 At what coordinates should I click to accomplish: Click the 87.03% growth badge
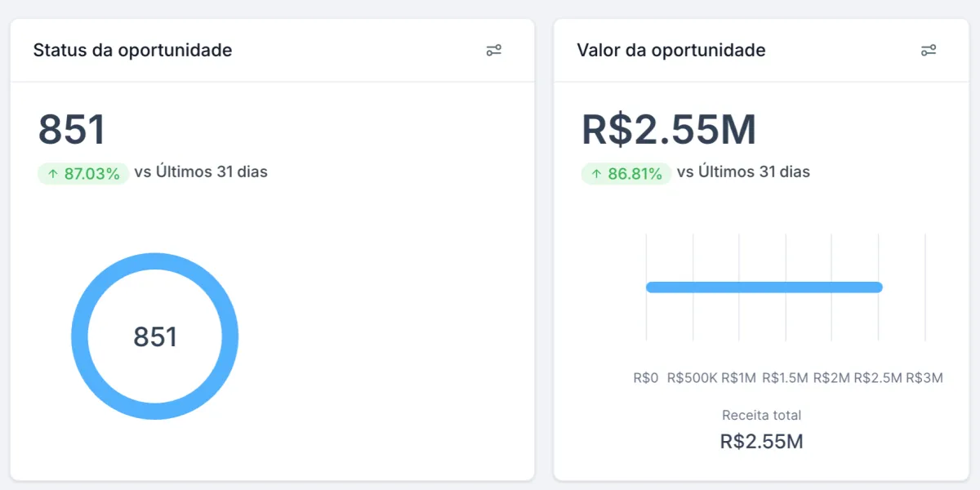coord(83,173)
